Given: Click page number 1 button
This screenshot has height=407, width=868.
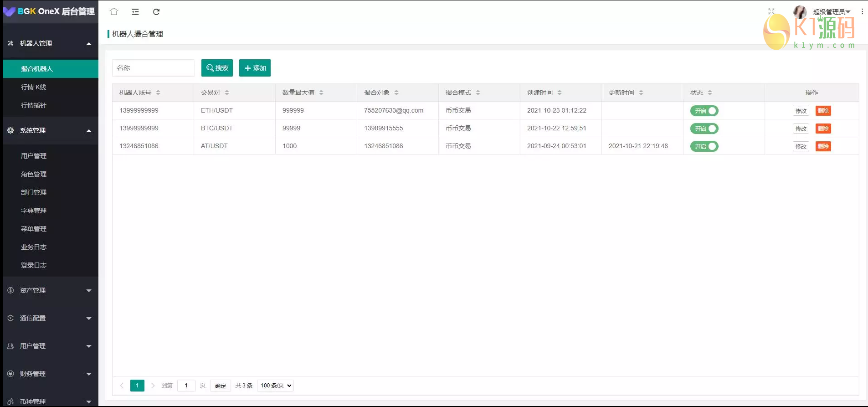Looking at the screenshot, I should (137, 386).
